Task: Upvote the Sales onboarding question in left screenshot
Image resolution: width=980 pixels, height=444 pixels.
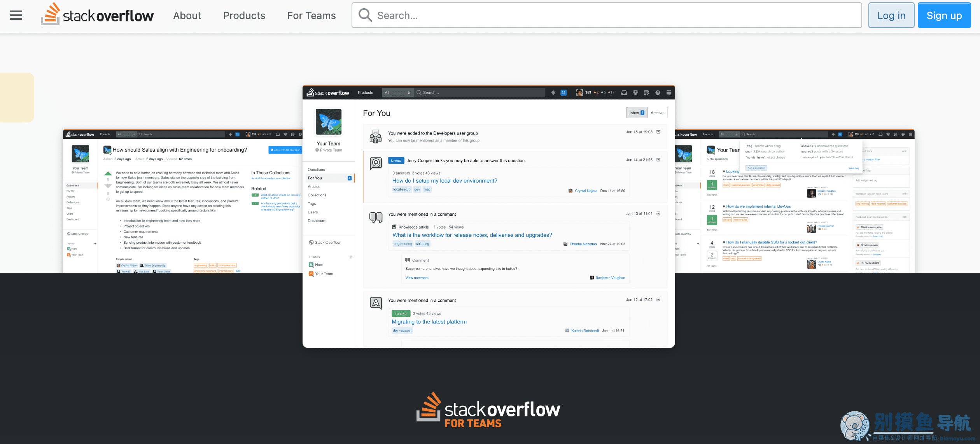Action: [108, 173]
